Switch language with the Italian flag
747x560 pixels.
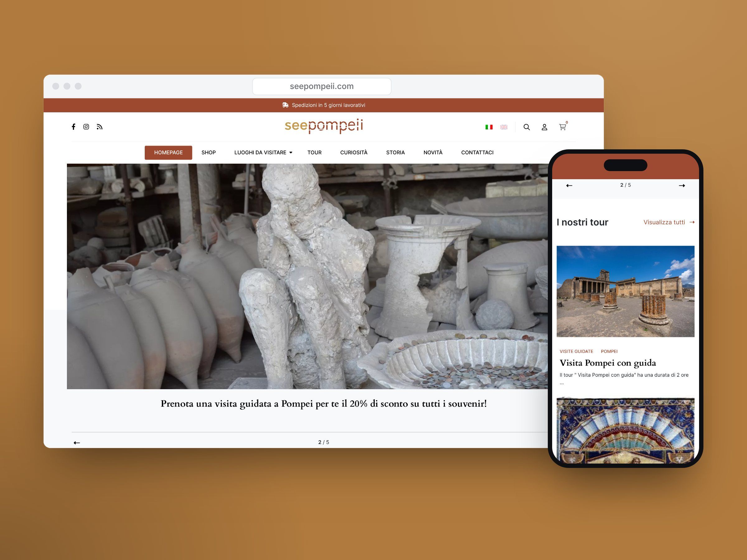[489, 127]
